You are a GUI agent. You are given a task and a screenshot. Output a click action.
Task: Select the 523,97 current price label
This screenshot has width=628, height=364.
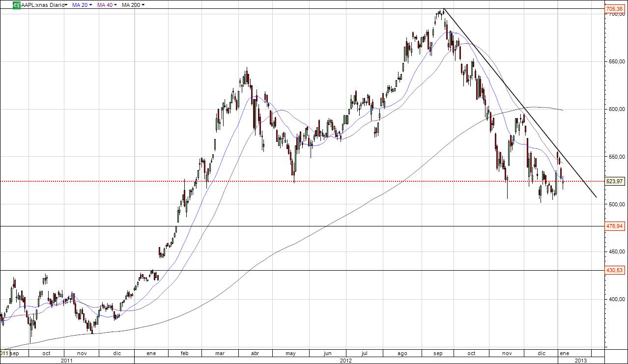click(x=615, y=181)
